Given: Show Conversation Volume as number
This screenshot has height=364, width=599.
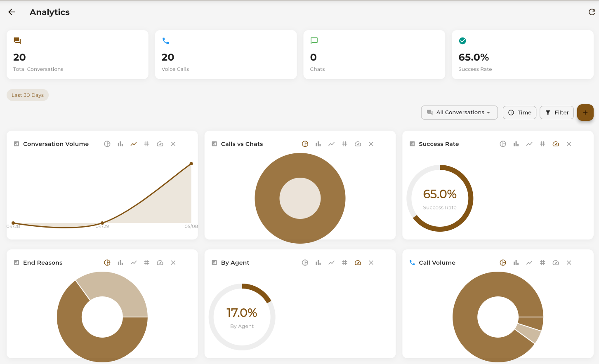Looking at the screenshot, I should tap(147, 144).
